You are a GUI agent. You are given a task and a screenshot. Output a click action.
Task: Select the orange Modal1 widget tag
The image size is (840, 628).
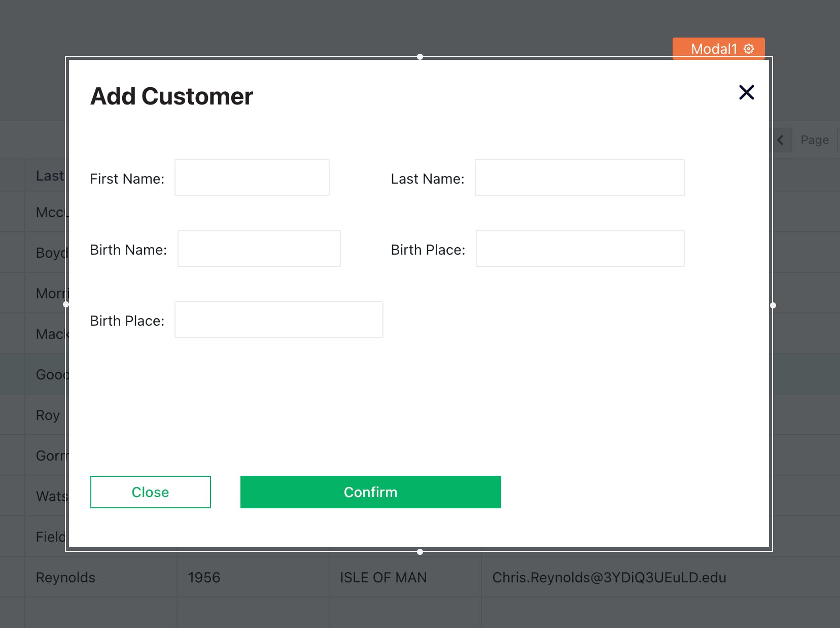click(713, 49)
